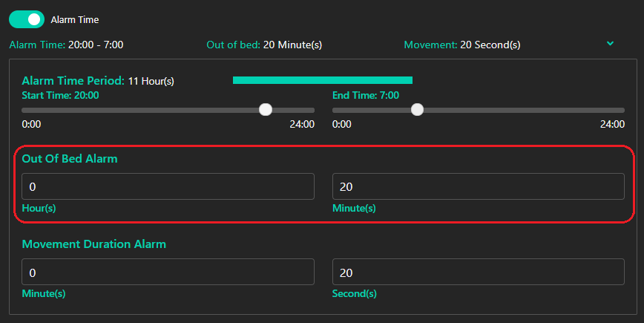Click the End Time slider handle
The width and height of the screenshot is (644, 323).
417,110
